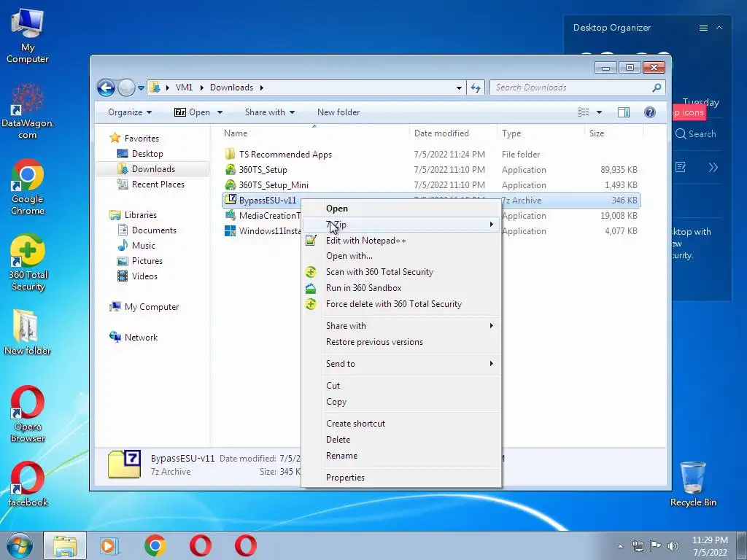Viewport: 747px width, 560px height.
Task: Choose Rename in the context menu
Action: click(401, 456)
